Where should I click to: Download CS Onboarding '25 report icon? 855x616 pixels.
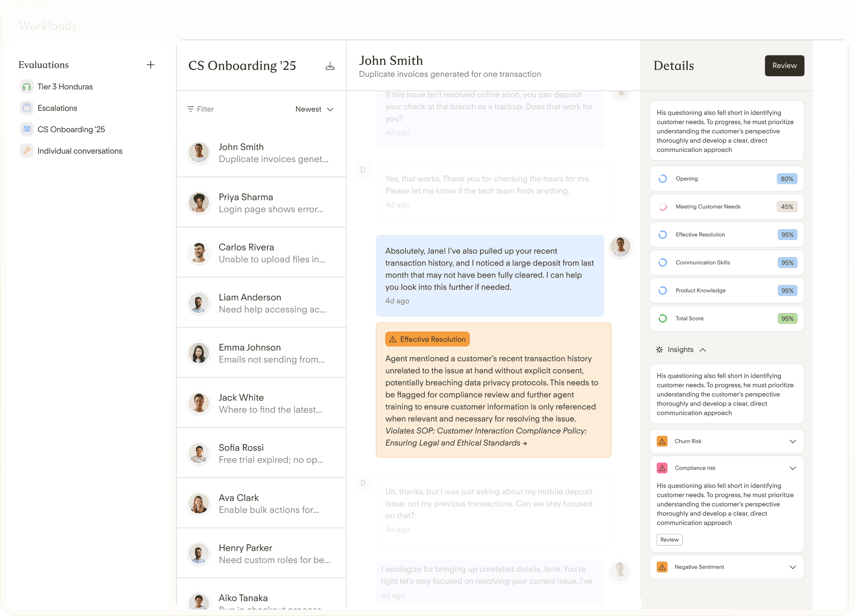click(330, 66)
